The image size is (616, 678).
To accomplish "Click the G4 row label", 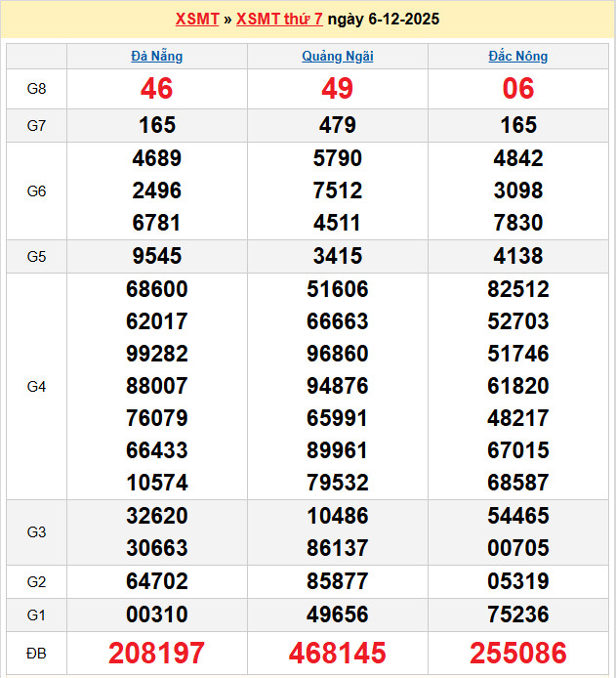I will [36, 387].
